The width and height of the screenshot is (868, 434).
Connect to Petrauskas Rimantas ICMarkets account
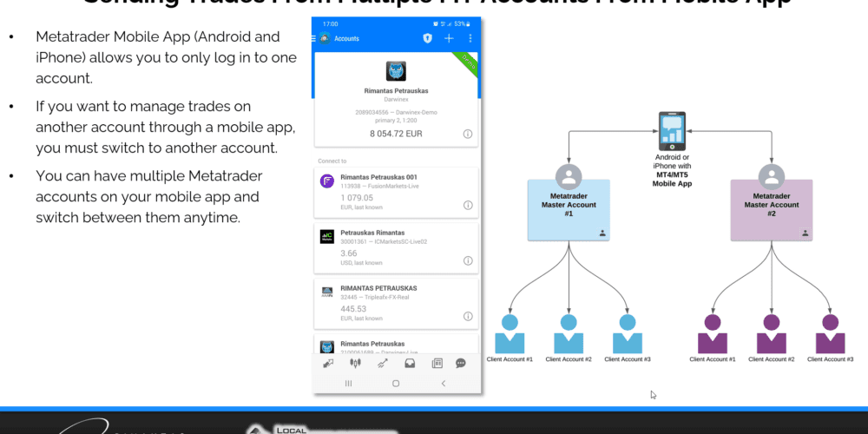pos(396,248)
